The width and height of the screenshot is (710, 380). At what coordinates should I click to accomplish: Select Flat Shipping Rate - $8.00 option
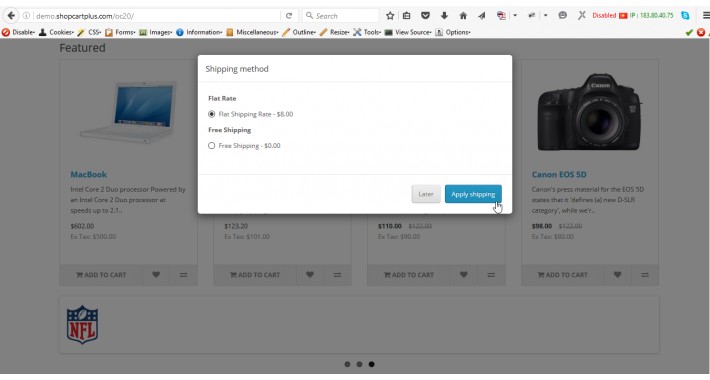coord(211,114)
